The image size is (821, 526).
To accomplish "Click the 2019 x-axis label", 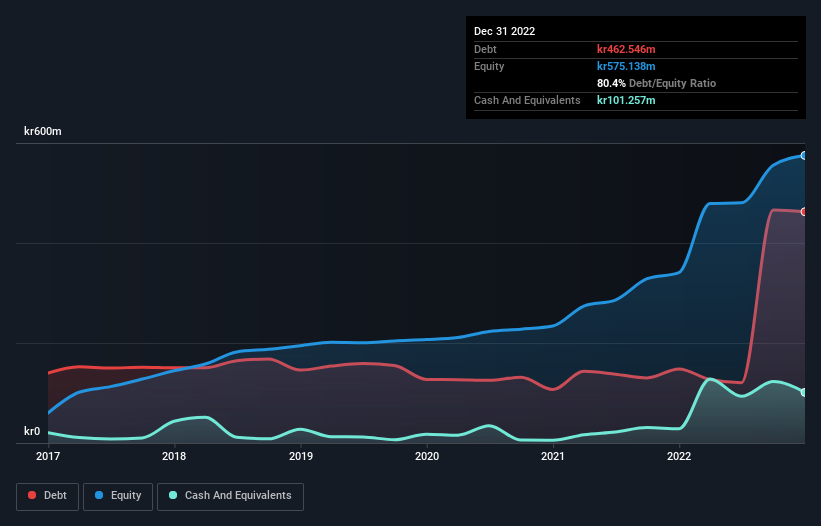I will (x=301, y=456).
